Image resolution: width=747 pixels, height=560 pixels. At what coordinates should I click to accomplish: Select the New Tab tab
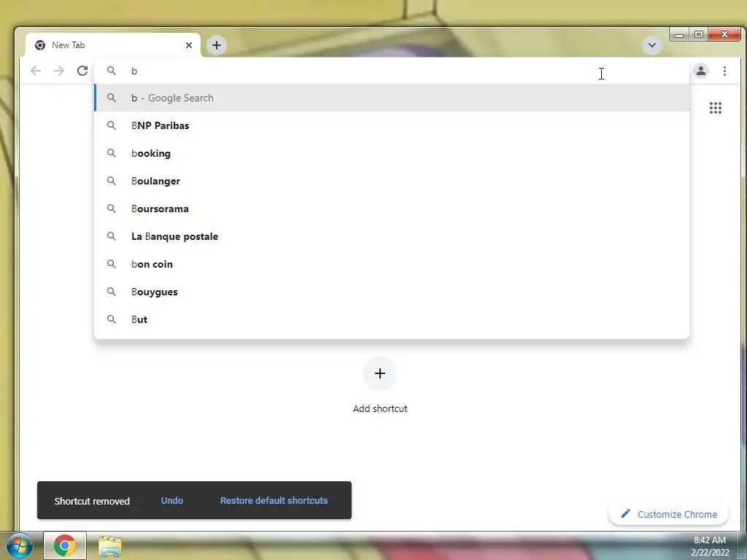click(113, 45)
